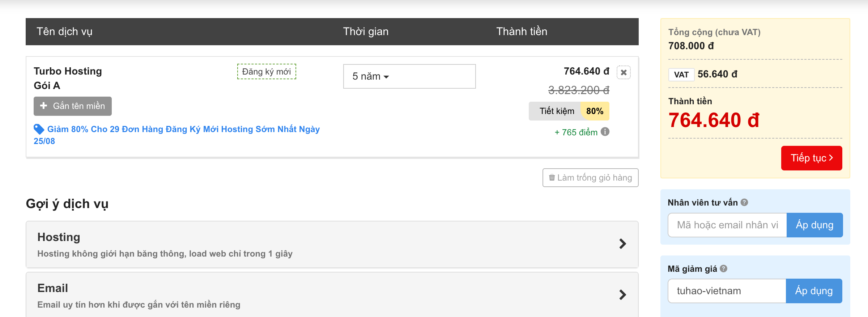The height and width of the screenshot is (317, 868).
Task: Click the Tên dịch vụ column header
Action: coord(64,31)
